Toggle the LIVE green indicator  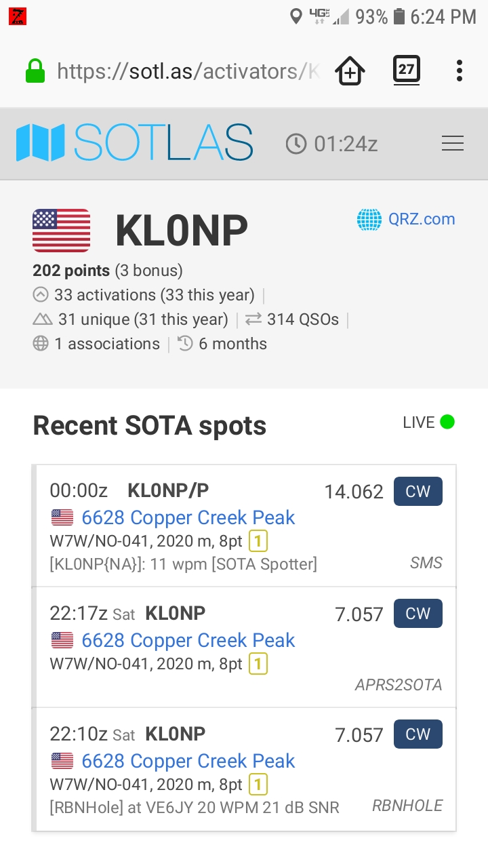pos(447,422)
